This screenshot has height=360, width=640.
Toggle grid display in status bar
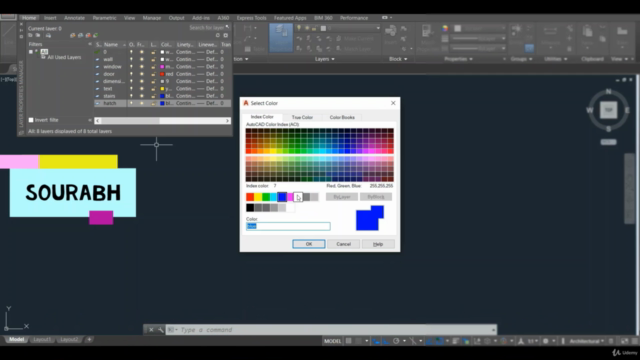pos(348,341)
